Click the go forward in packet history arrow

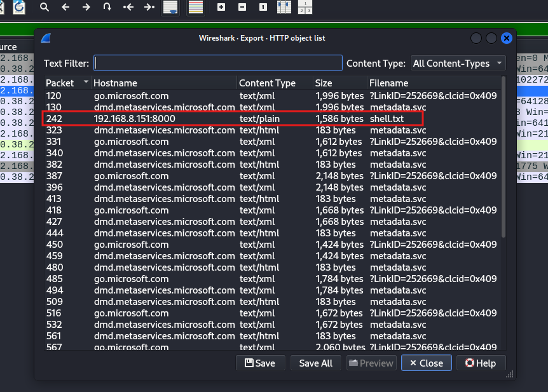tap(86, 8)
